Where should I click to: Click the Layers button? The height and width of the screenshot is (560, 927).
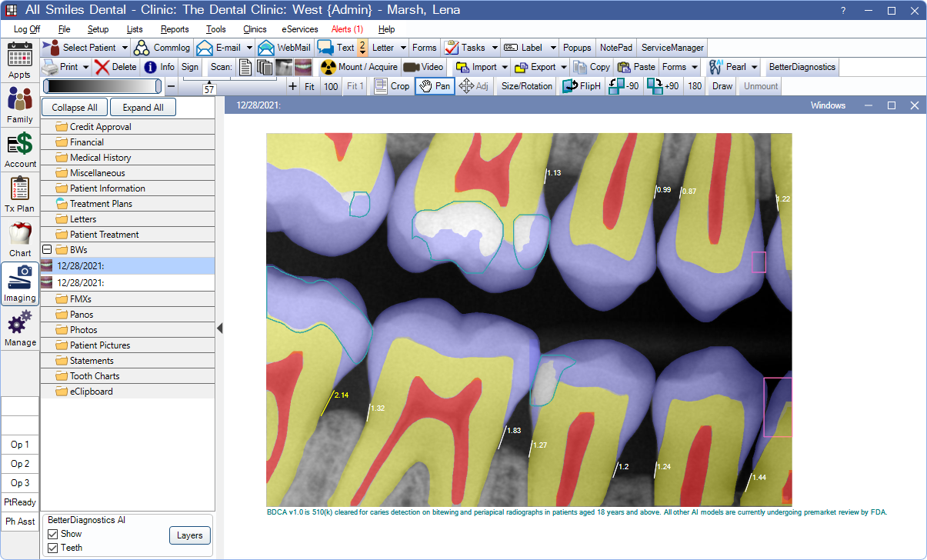(189, 535)
